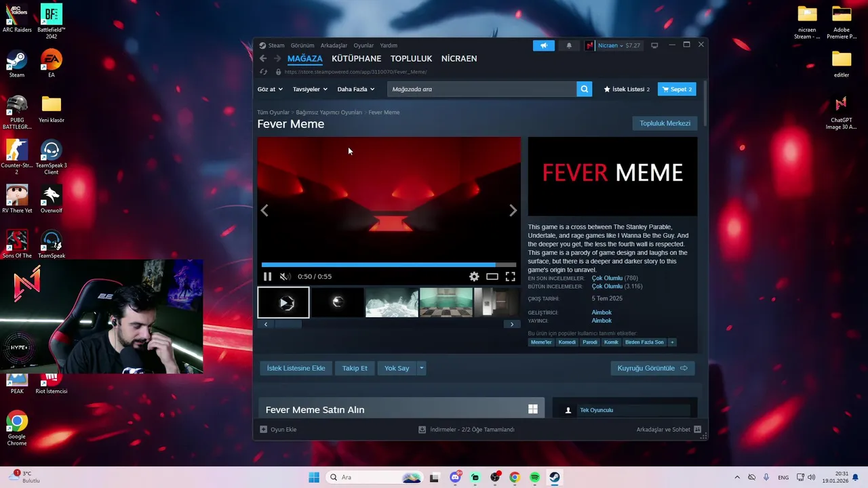The image size is (868, 488).
Task: Click the Steam announcements megaphone button
Action: (x=544, y=45)
